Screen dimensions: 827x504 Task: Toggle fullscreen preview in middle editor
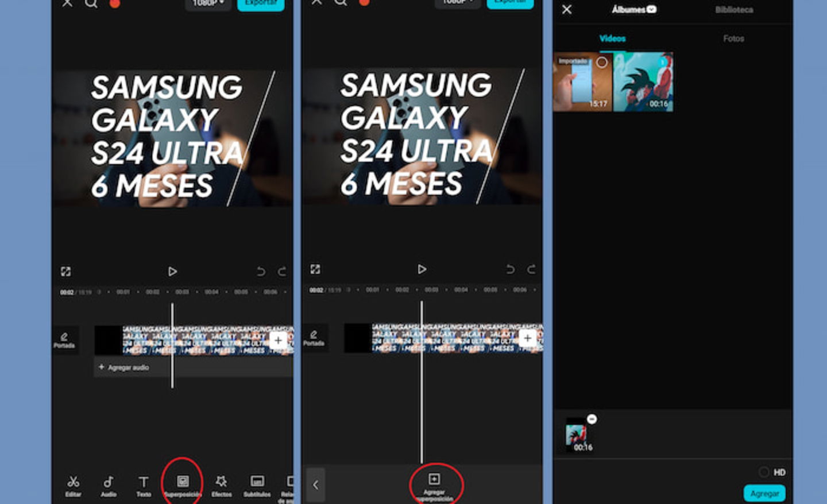pos(315,269)
